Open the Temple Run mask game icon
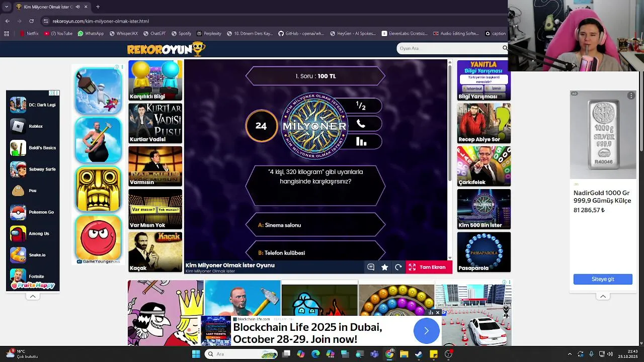Image resolution: width=644 pixels, height=362 pixels. (x=98, y=189)
